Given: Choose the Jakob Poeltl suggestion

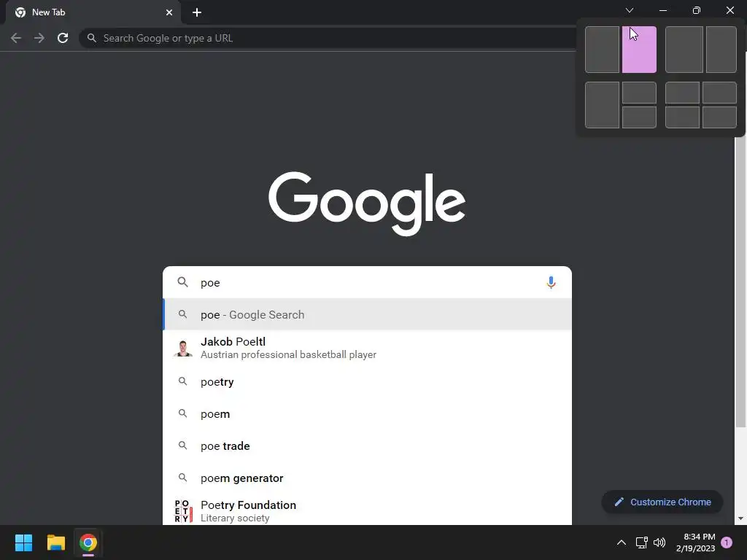Looking at the screenshot, I should [x=367, y=348].
